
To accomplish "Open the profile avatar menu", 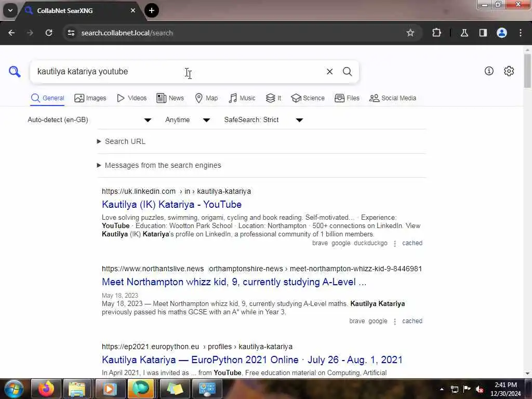I will tap(501, 33).
